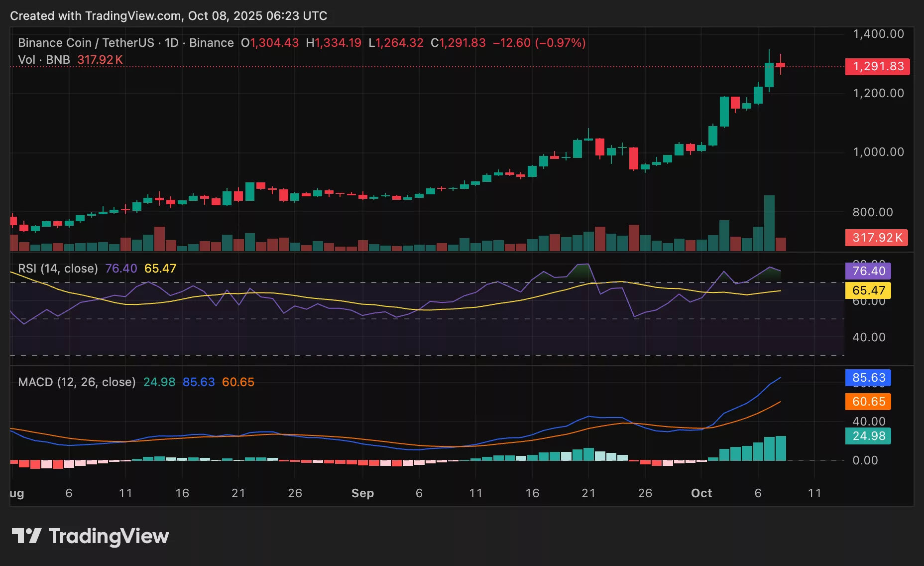Select the Oct label on the time axis
Screen dimensions: 924x566
tap(702, 493)
